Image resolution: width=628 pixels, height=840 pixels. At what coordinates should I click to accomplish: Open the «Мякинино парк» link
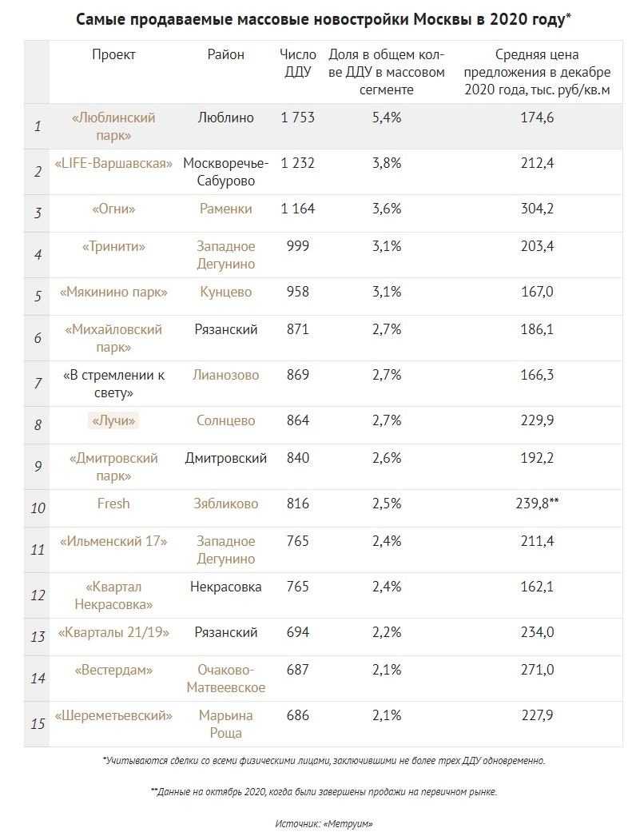[113, 292]
